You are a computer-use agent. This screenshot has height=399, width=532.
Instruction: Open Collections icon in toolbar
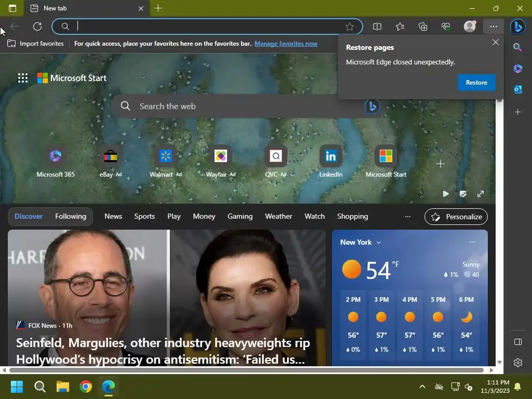(x=423, y=26)
